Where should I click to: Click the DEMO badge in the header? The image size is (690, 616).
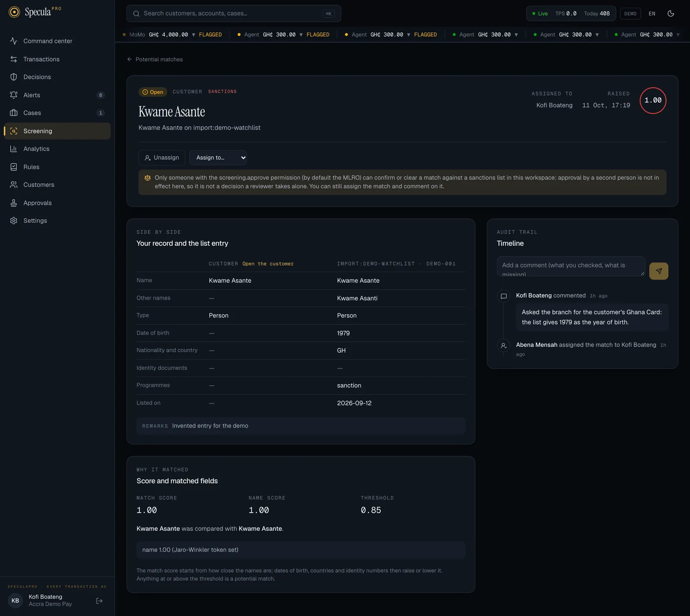coord(630,13)
